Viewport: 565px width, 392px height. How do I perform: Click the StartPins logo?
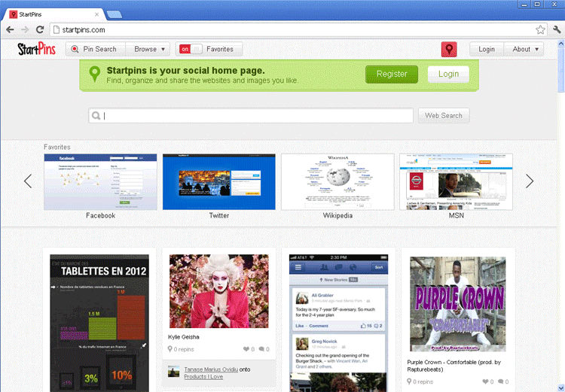coord(38,50)
